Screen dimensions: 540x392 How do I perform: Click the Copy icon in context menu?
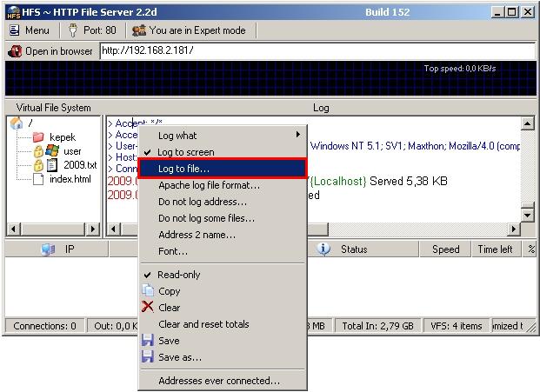148,290
